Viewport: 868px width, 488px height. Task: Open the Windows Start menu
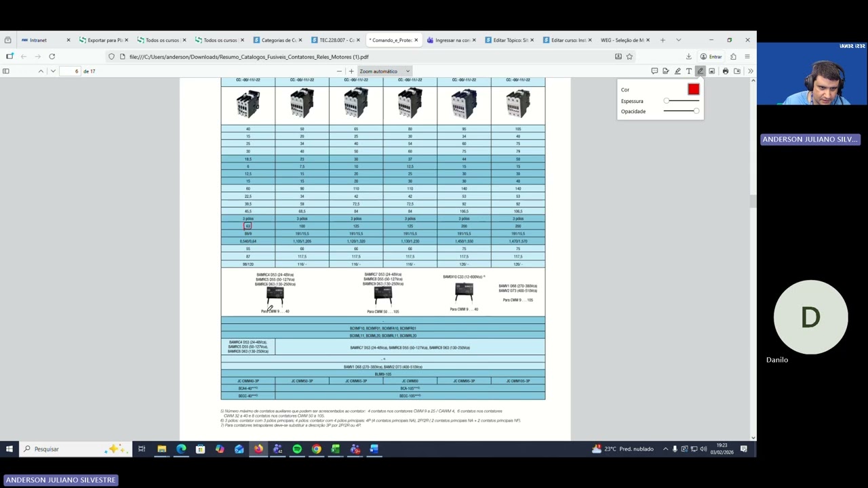[9, 449]
